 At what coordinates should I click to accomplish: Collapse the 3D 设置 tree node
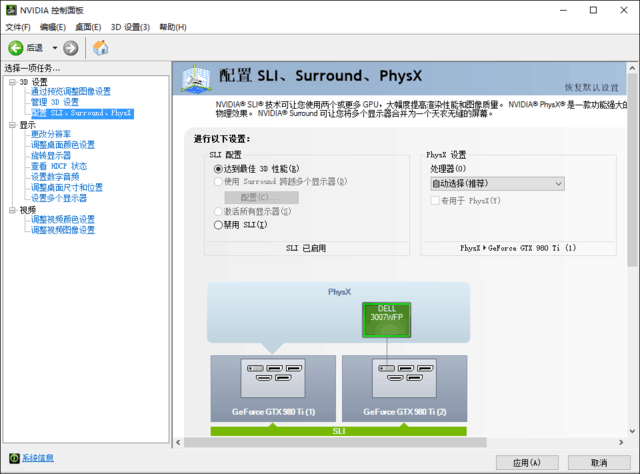12,82
